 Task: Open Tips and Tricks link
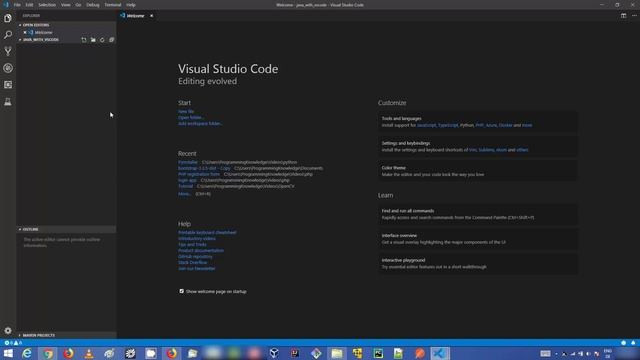coord(192,244)
